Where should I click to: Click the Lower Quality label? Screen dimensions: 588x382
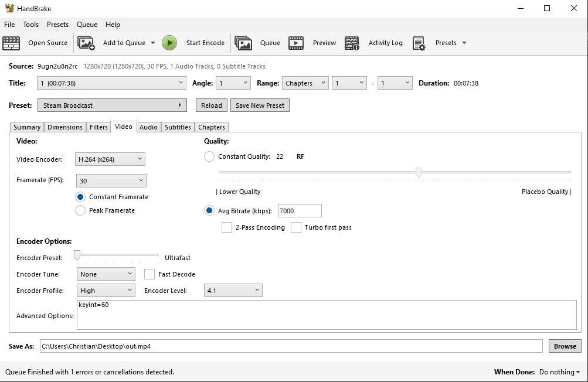[x=240, y=192]
